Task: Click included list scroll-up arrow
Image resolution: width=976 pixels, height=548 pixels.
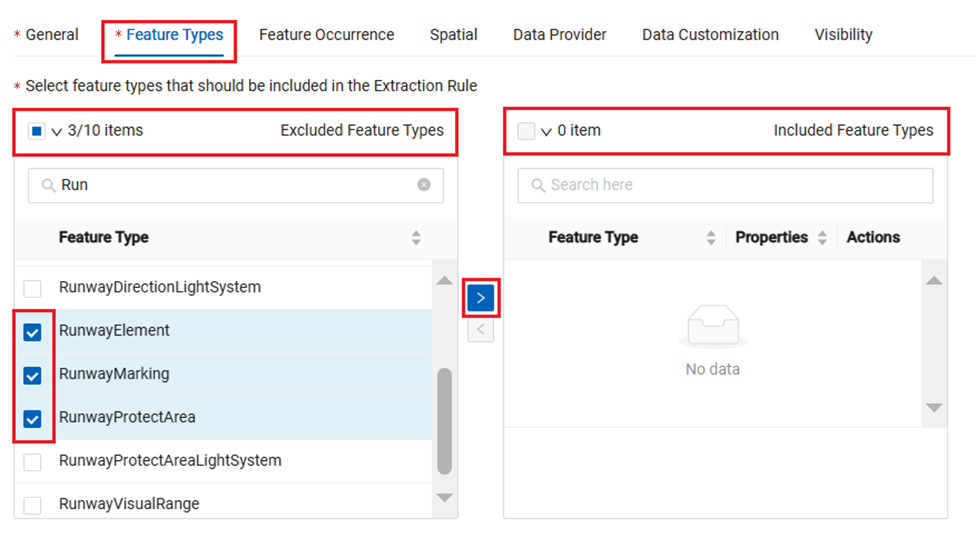Action: click(934, 281)
